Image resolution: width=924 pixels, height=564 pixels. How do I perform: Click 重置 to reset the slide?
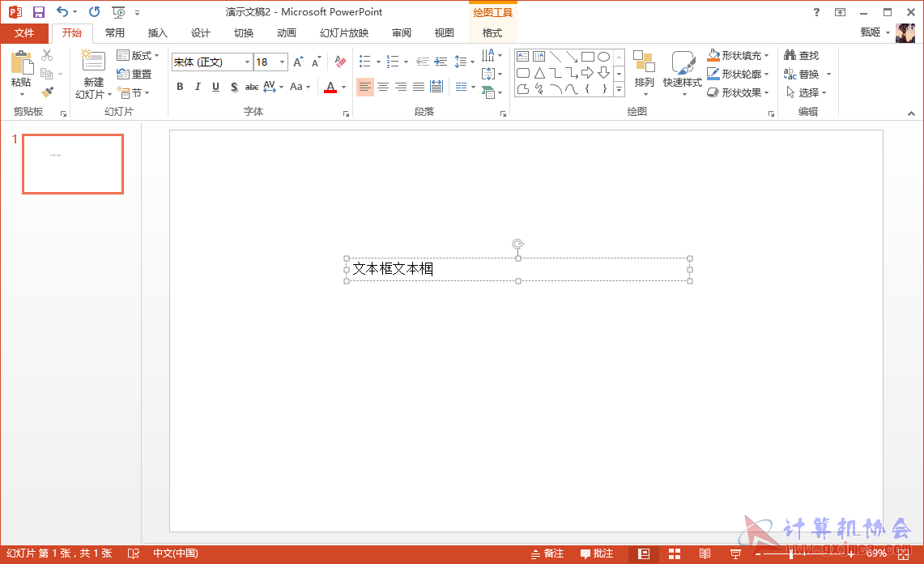point(134,75)
